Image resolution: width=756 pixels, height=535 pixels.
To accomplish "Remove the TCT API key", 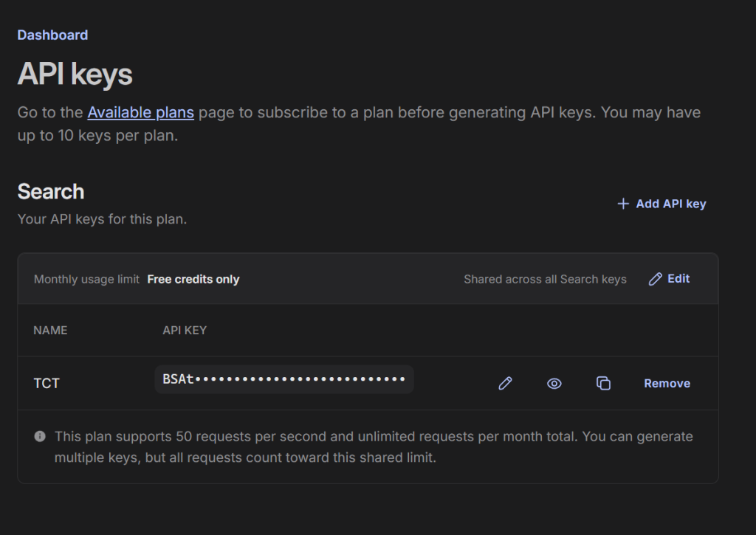I will coord(667,383).
